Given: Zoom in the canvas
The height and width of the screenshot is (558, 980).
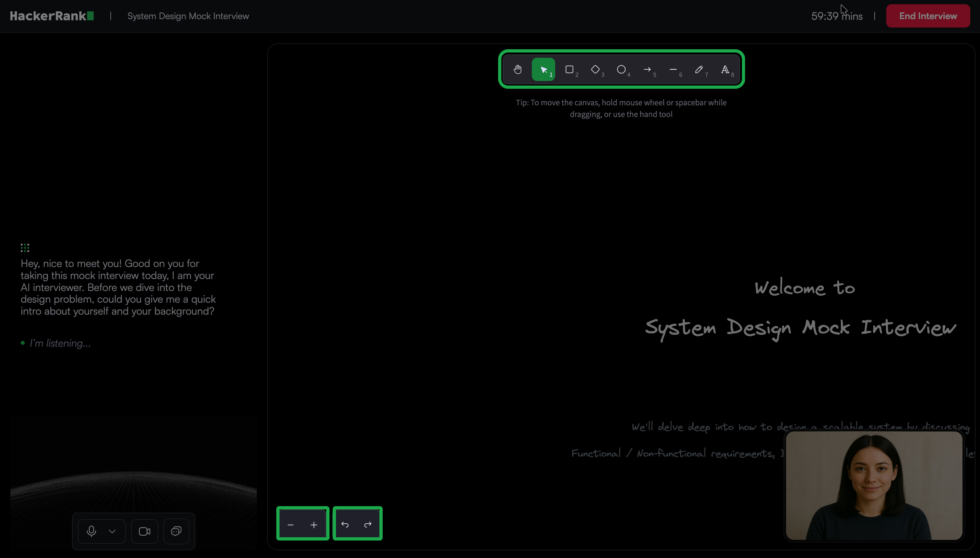Looking at the screenshot, I should [x=314, y=525].
